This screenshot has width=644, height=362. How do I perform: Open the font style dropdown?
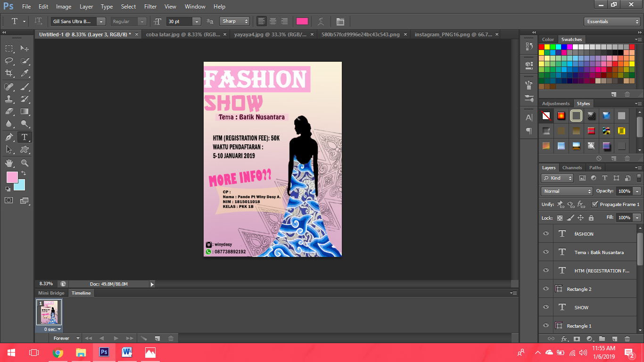point(142,21)
